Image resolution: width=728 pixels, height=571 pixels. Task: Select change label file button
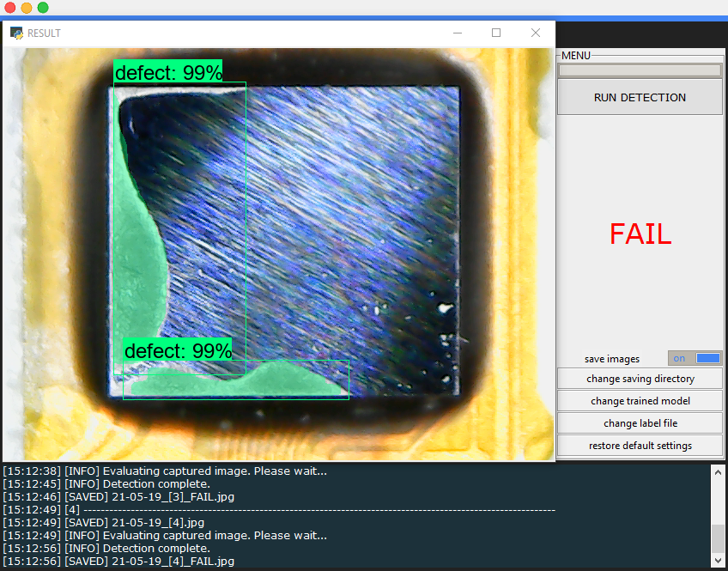point(640,423)
